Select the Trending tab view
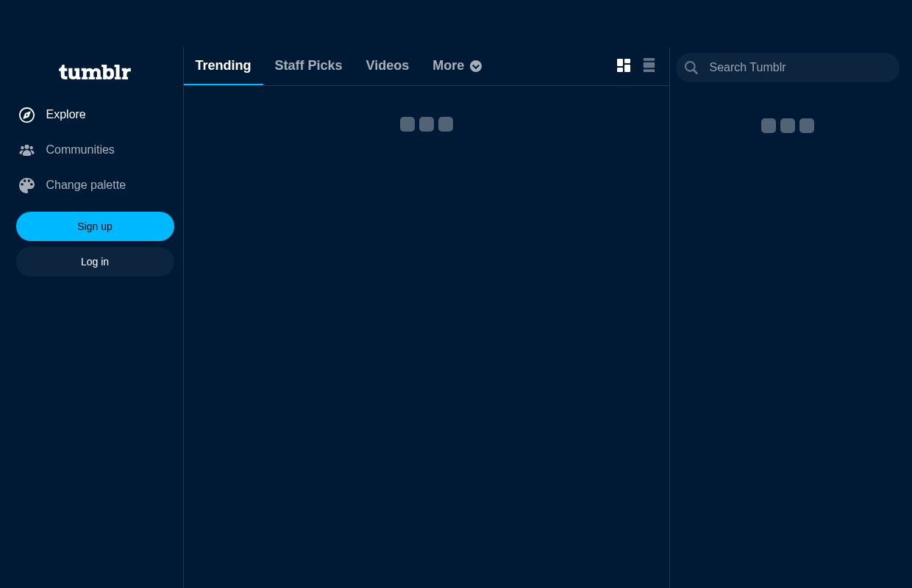The image size is (912, 588). point(223,65)
